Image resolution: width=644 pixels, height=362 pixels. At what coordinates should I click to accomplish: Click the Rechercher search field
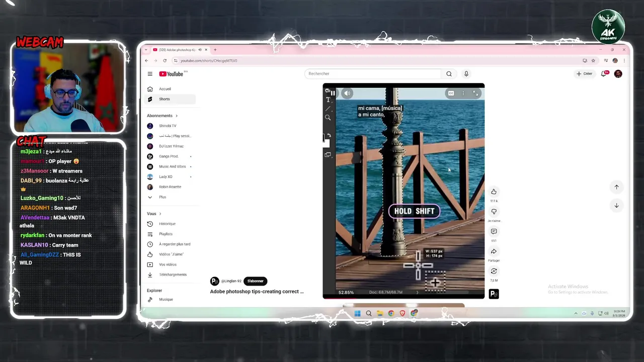tap(373, 74)
